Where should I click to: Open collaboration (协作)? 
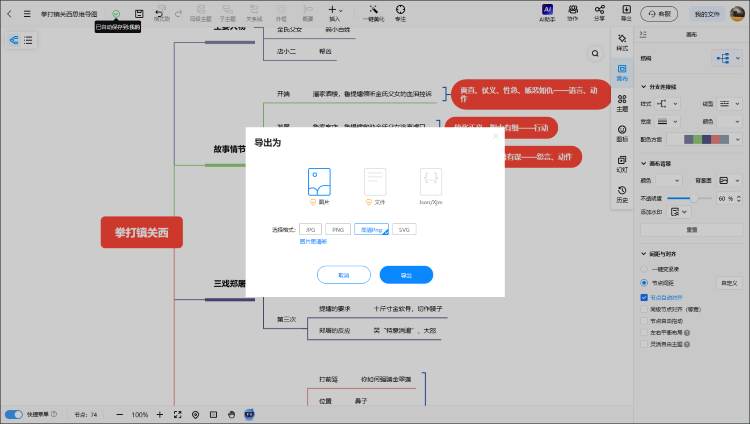point(573,13)
